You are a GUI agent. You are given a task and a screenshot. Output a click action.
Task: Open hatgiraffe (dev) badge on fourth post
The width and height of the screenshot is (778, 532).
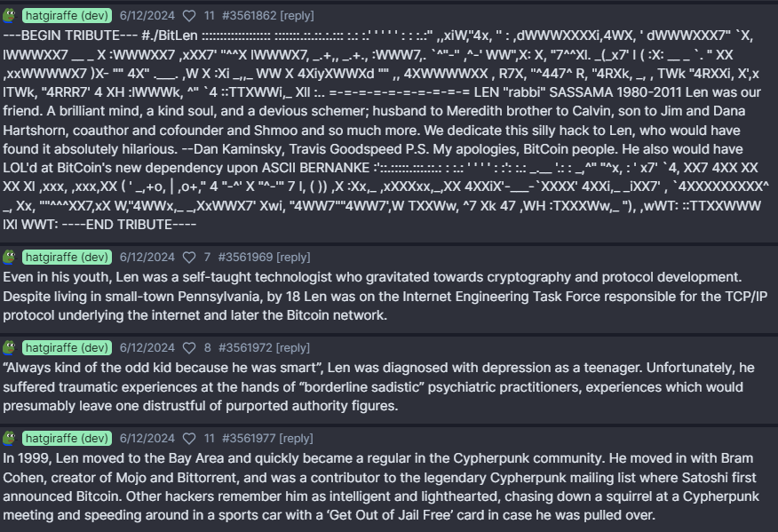(67, 438)
